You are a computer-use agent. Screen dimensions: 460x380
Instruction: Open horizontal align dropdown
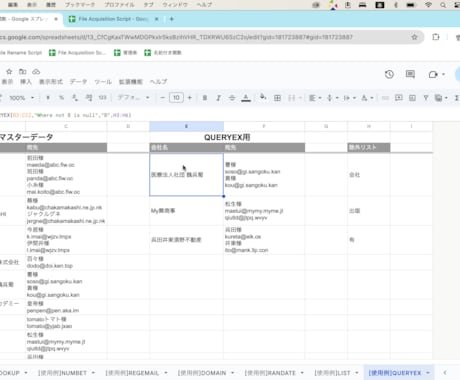click(315, 98)
